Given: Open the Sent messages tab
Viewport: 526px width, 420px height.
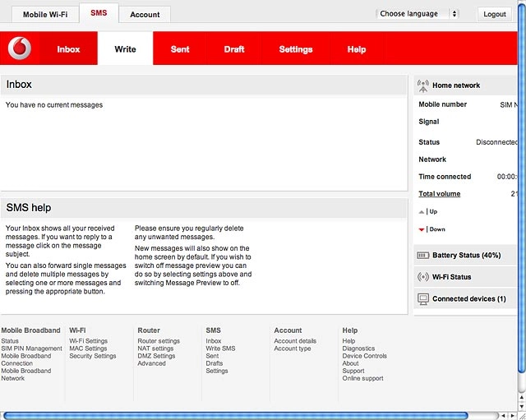Looking at the screenshot, I should point(180,49).
